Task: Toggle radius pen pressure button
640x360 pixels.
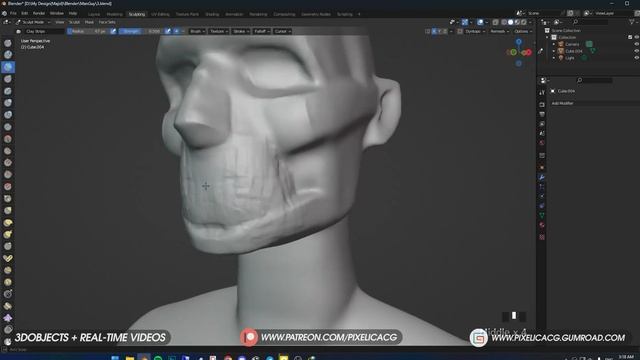Action: pyautogui.click(x=113, y=31)
